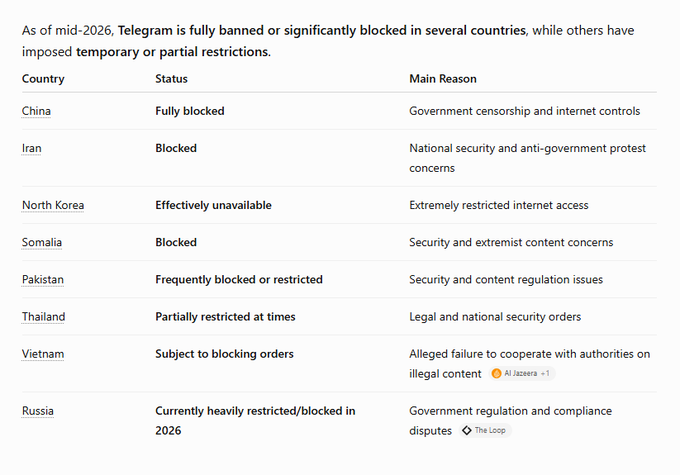The width and height of the screenshot is (680, 475).
Task: Click Government censorship and internet controls text
Action: tap(525, 111)
